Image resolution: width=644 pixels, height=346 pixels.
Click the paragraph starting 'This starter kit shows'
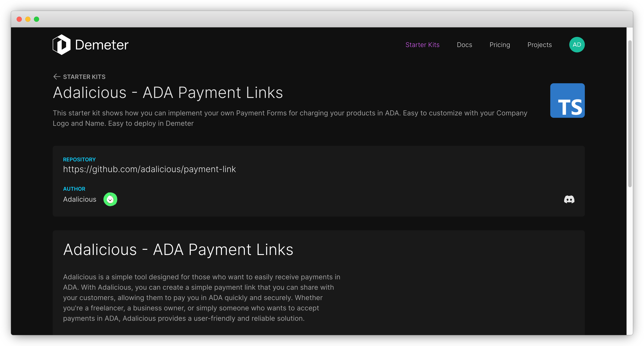(x=290, y=118)
